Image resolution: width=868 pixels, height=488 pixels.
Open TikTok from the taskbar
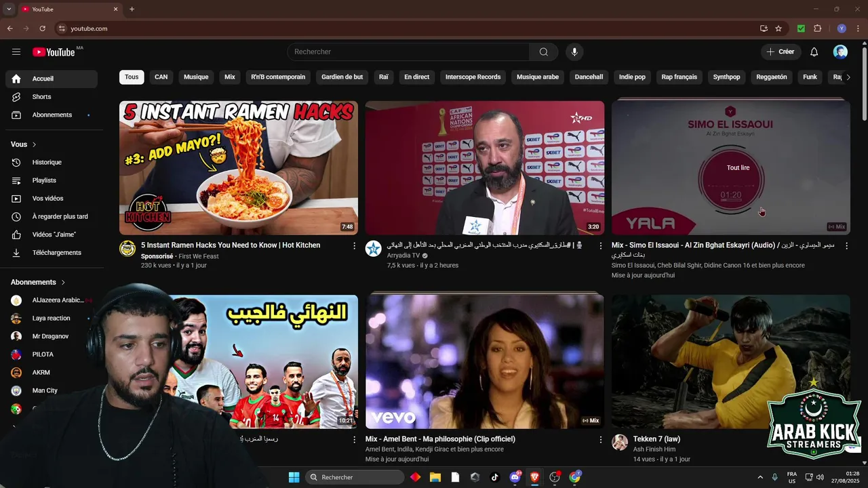pos(494,477)
